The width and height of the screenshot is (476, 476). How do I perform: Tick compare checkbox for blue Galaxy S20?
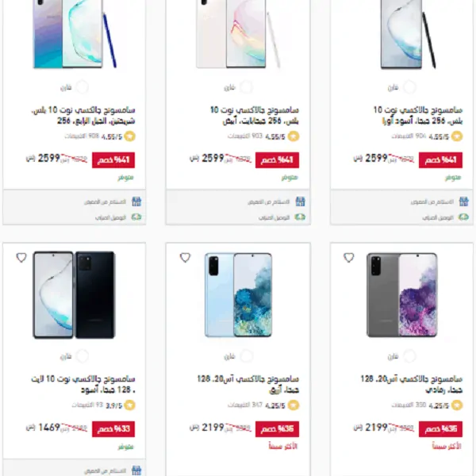[246, 355]
